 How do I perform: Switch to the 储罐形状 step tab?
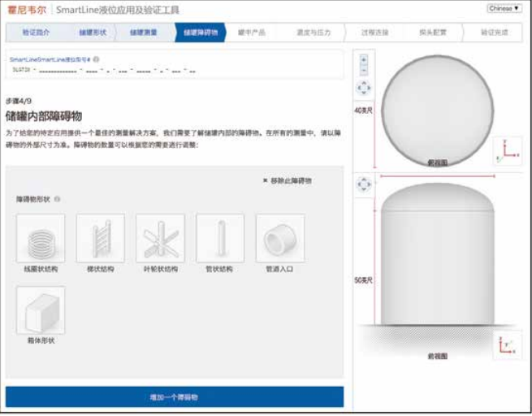pos(92,32)
